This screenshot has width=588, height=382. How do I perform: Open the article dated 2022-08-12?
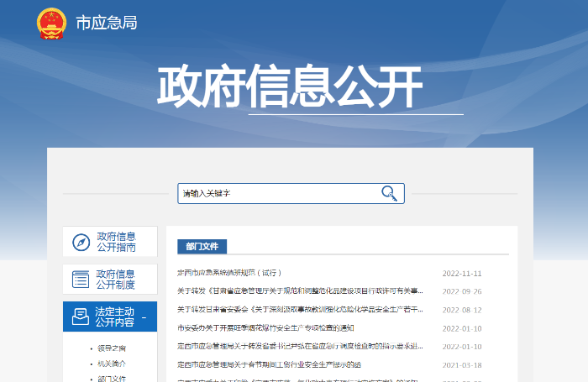pyautogui.click(x=300, y=310)
